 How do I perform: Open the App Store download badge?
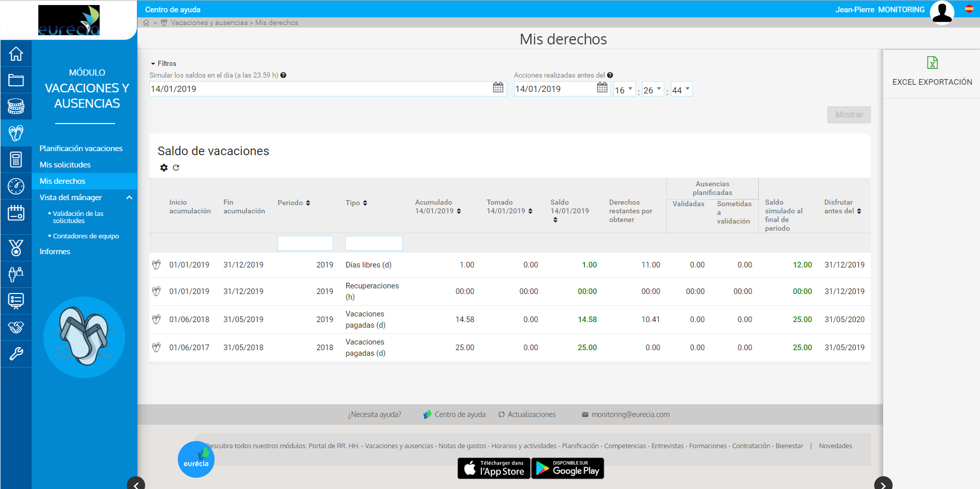click(x=494, y=468)
